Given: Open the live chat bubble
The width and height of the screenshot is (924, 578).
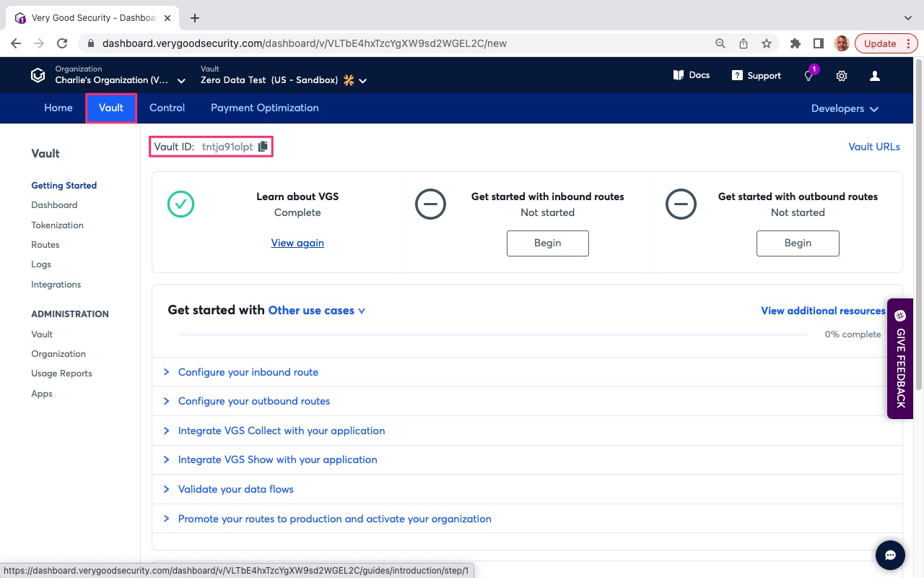Looking at the screenshot, I should [x=890, y=555].
